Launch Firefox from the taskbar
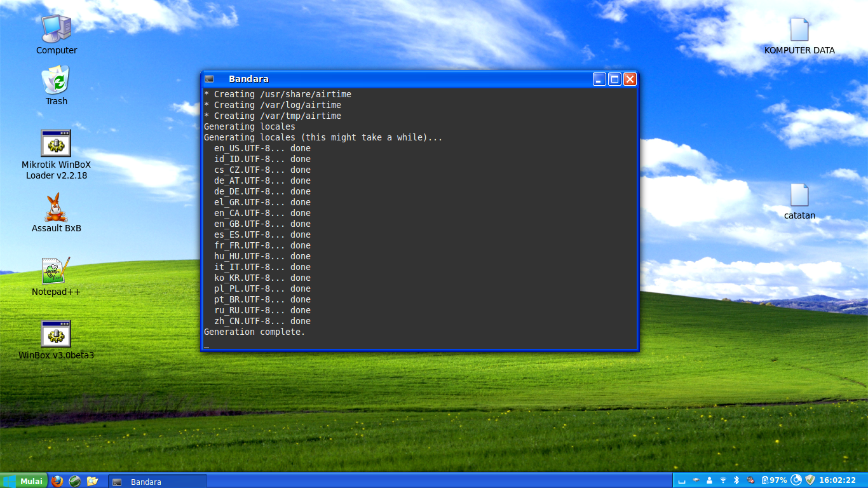The width and height of the screenshot is (868, 488). click(x=58, y=481)
